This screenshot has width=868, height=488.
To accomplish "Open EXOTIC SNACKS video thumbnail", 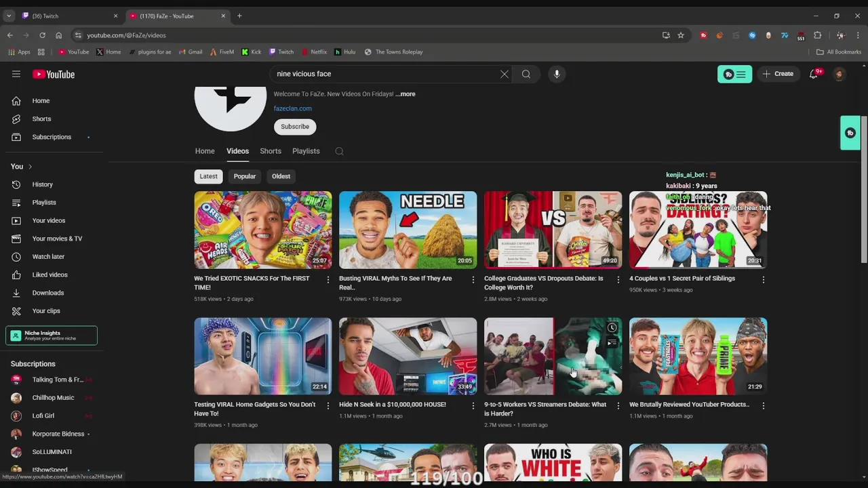I will pos(263,230).
